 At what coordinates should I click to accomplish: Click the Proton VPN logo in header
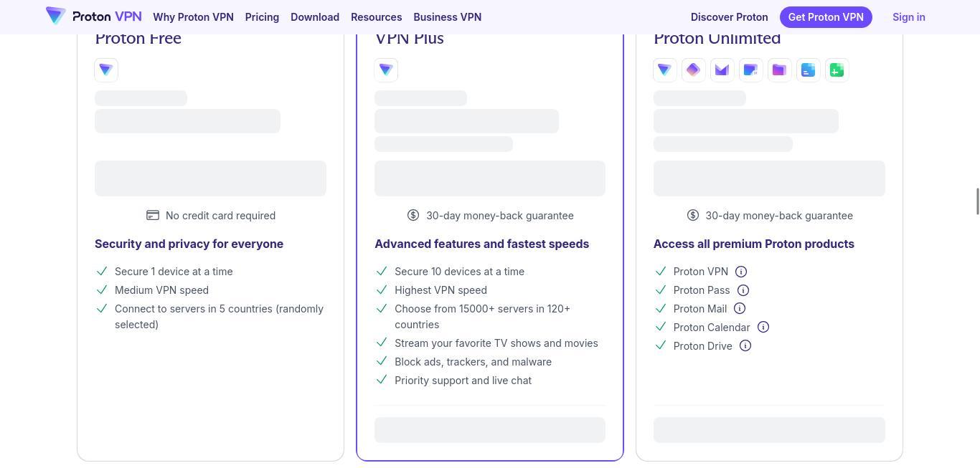93,16
